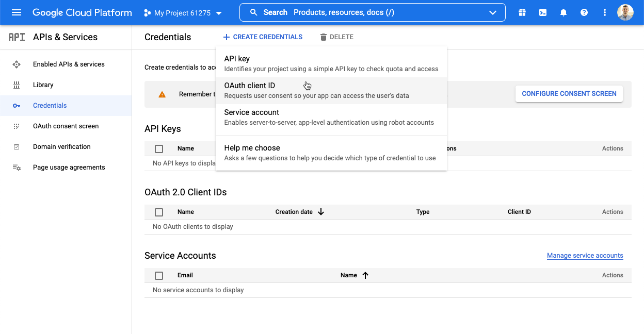
Task: Choose OAuth client ID option
Action: coord(331,91)
